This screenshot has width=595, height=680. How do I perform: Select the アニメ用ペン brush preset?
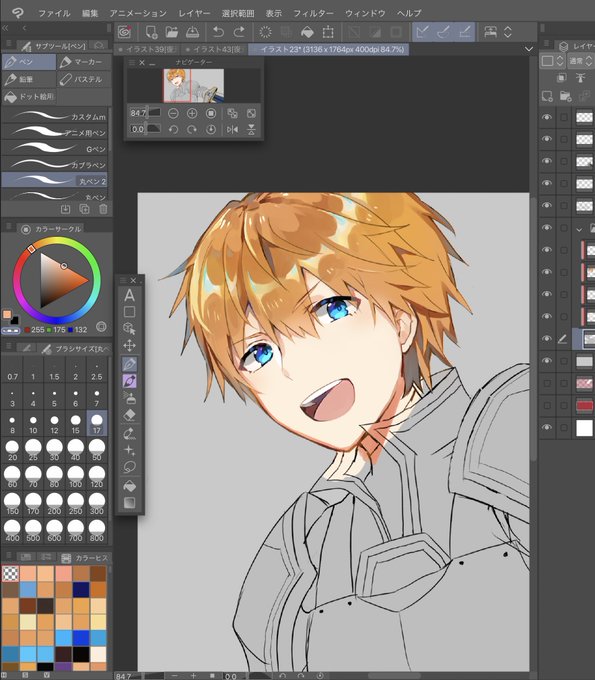[54, 133]
